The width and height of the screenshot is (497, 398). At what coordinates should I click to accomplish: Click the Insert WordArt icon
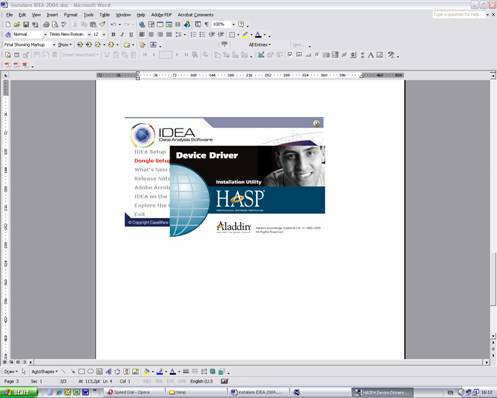tap(108, 371)
